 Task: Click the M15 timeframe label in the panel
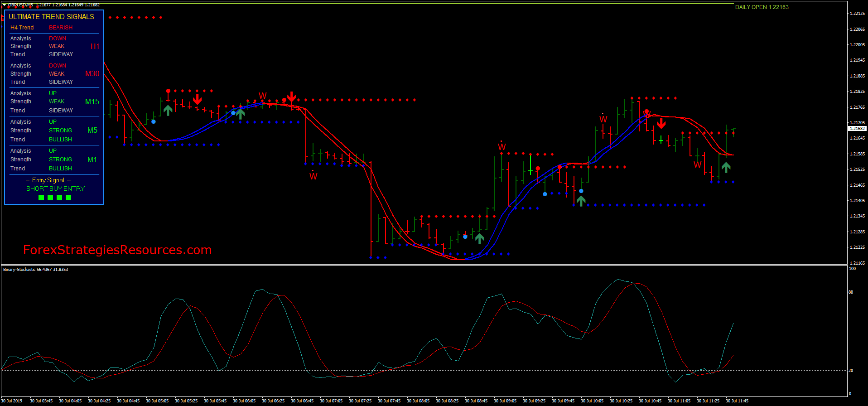(92, 101)
